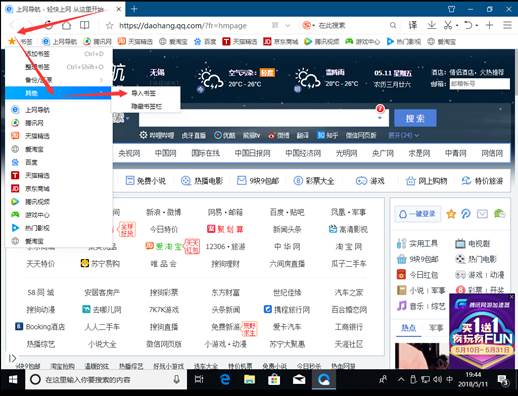Screen dimensions: 518x396
Task: Select 整理书签 in bookmarks menu
Action: (59, 67)
